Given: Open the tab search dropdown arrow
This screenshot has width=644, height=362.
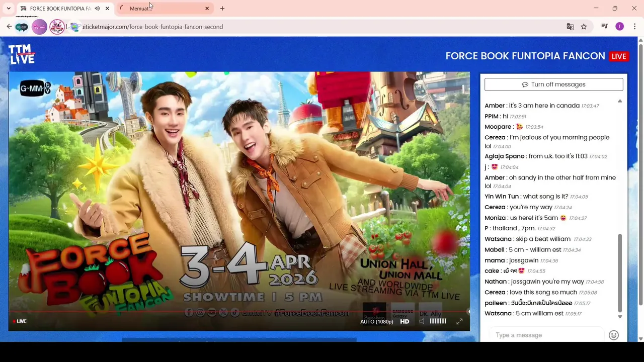Looking at the screenshot, I should (x=9, y=9).
